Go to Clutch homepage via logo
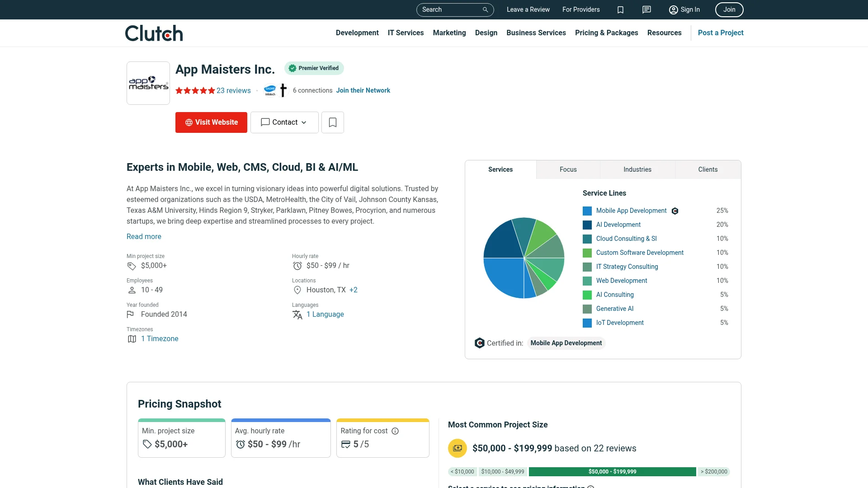 [x=154, y=33]
